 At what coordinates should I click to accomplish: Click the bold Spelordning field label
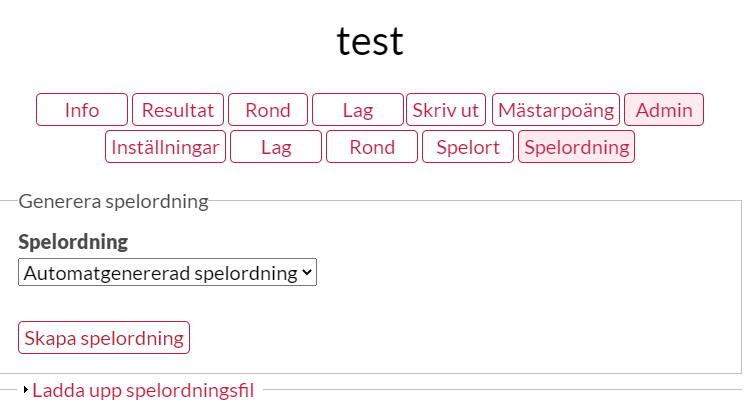pyautogui.click(x=73, y=242)
